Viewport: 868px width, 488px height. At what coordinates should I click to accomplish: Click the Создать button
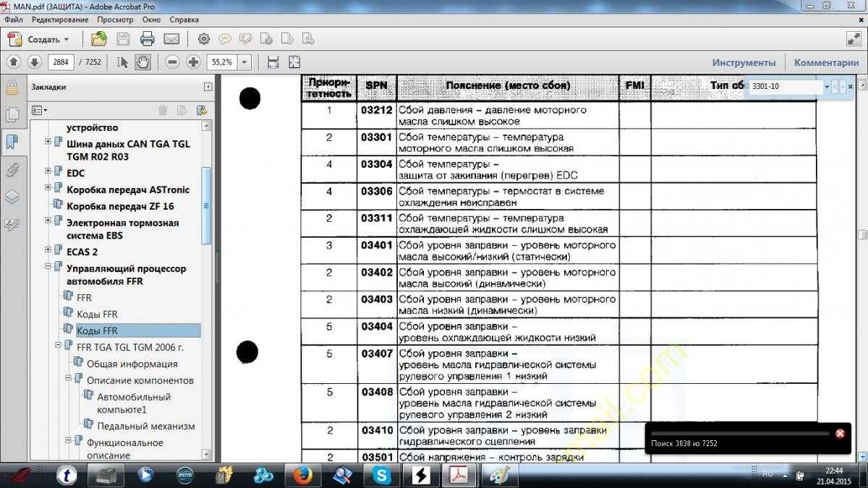39,40
